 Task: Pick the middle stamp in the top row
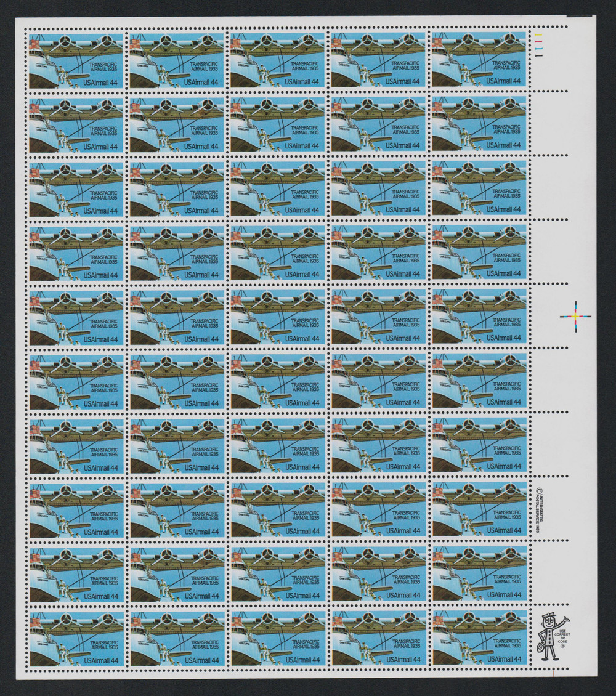(x=277, y=59)
